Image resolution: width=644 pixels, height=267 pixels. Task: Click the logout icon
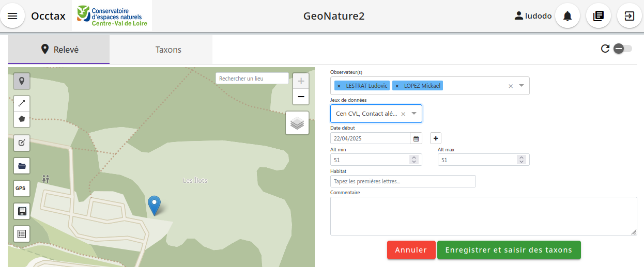(629, 16)
